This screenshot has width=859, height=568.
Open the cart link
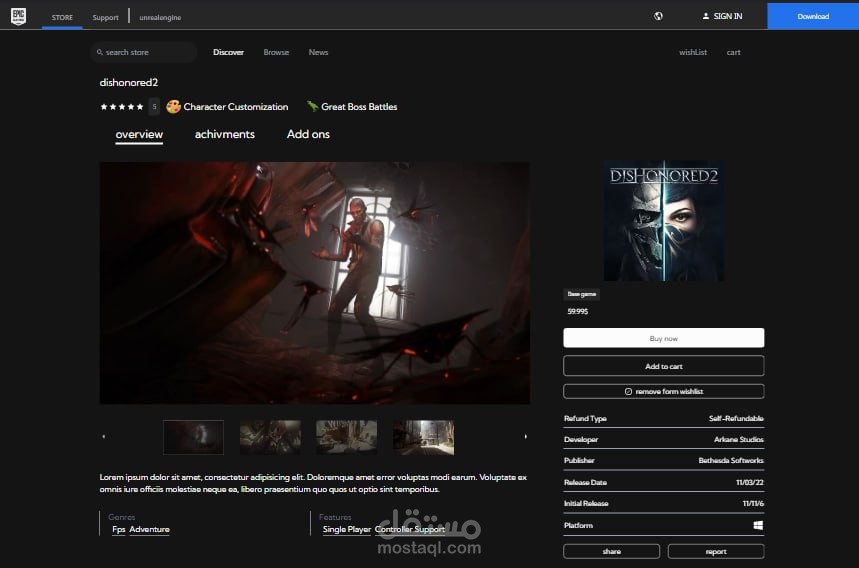pyautogui.click(x=734, y=53)
